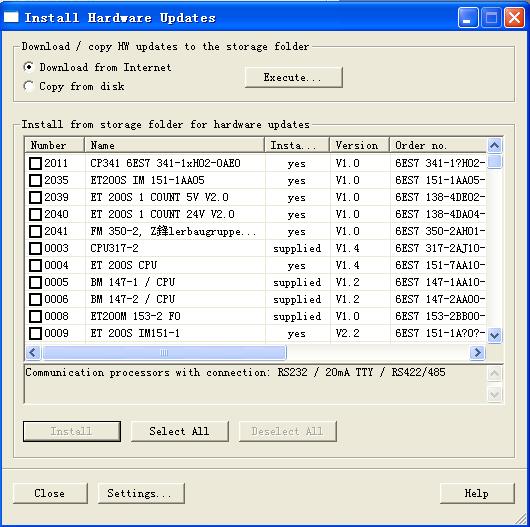Mark the 0009 ET 200S IM151-1 checkbox
This screenshot has height=527, width=530.
(35, 333)
